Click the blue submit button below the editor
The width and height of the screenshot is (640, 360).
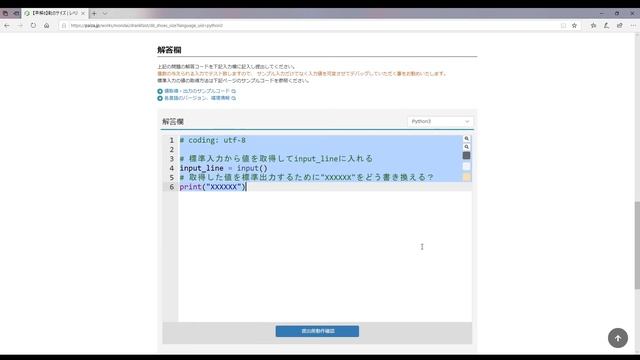317,331
